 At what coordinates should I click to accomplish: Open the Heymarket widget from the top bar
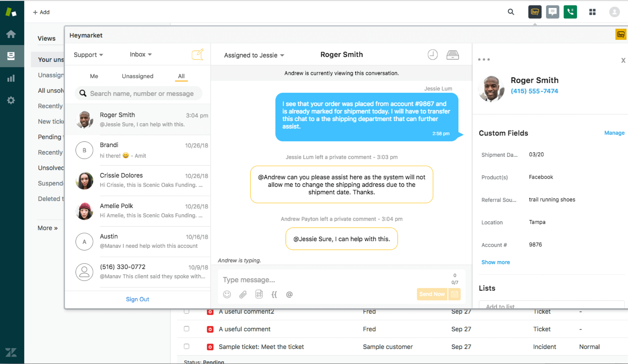tap(535, 12)
